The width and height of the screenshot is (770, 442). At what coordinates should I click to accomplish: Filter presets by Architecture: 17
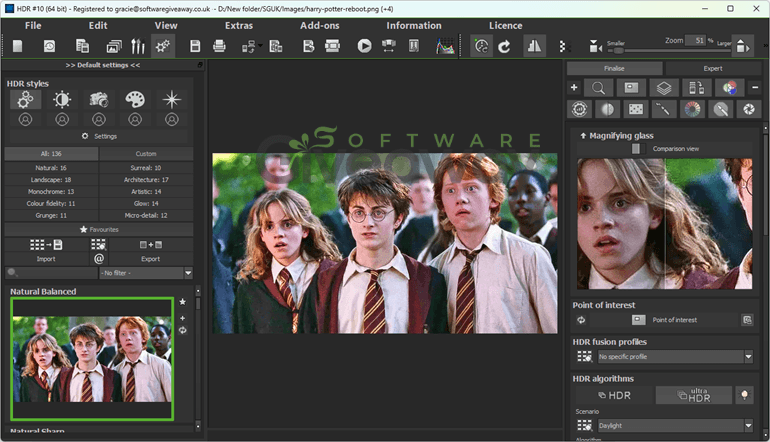click(146, 180)
